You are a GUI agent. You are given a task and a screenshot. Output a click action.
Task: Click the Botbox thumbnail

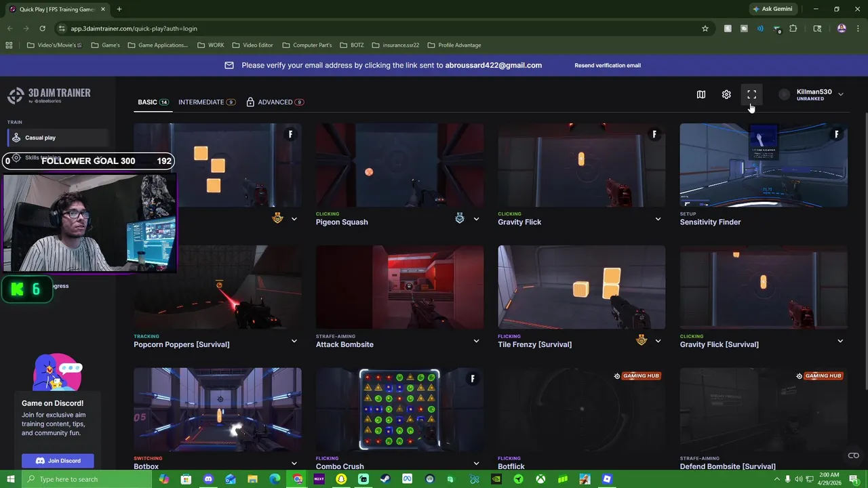218,409
